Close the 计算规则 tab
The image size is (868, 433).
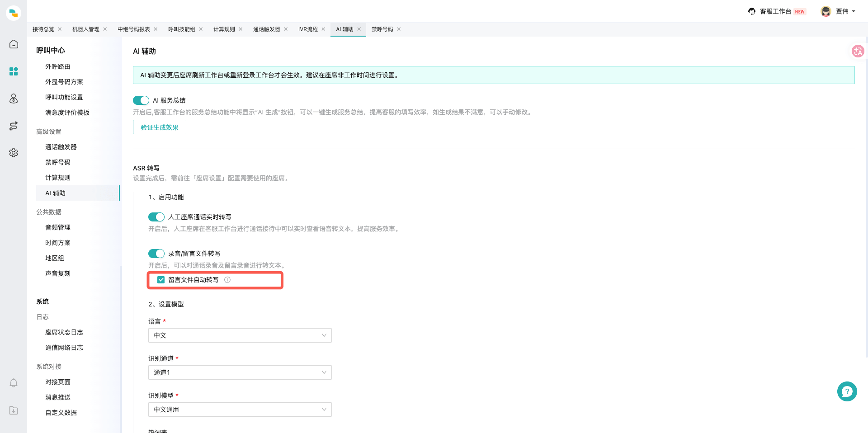[241, 29]
